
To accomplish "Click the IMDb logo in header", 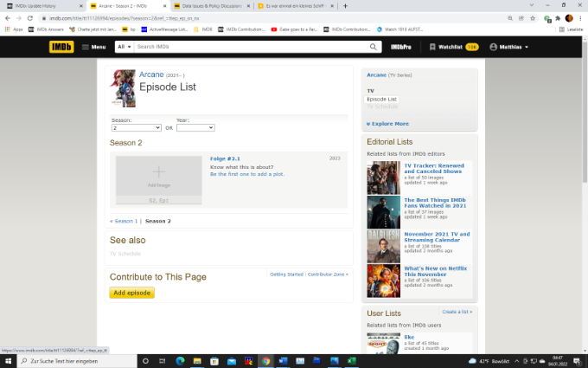I will pos(61,46).
